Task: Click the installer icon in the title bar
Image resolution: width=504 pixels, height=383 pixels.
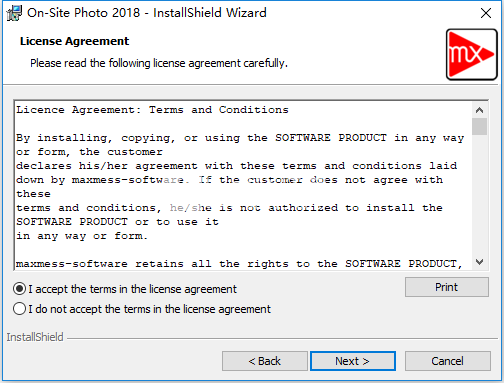Action: click(14, 13)
